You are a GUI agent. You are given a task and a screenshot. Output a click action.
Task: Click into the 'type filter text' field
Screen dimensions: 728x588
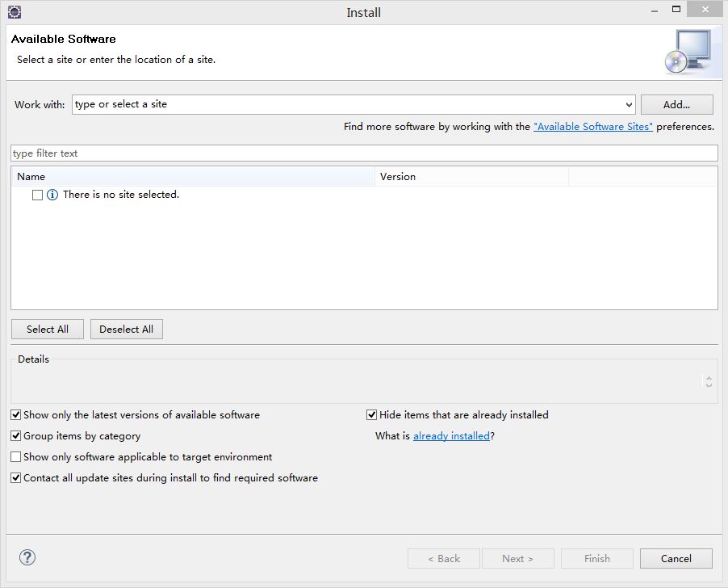pos(363,153)
